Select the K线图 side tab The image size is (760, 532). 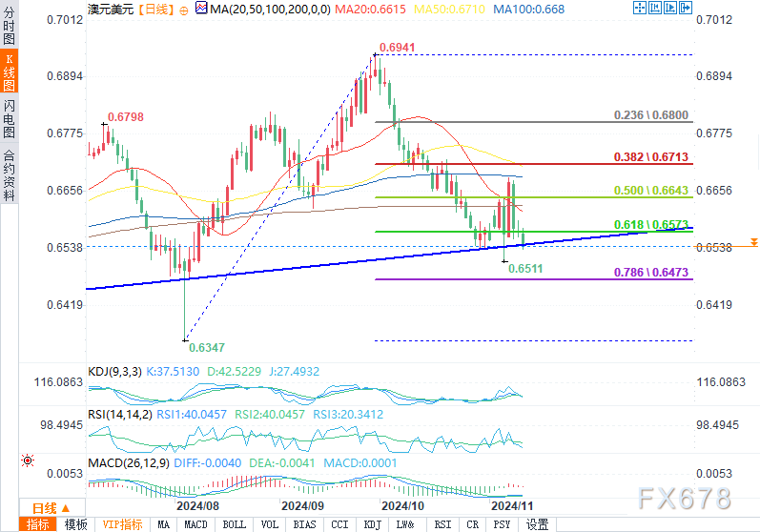tap(9, 72)
